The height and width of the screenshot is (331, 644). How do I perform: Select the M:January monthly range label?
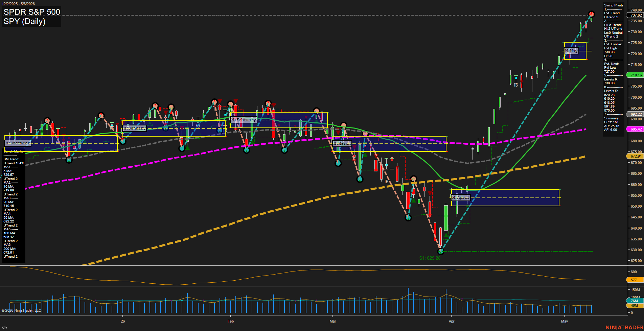(x=135, y=128)
